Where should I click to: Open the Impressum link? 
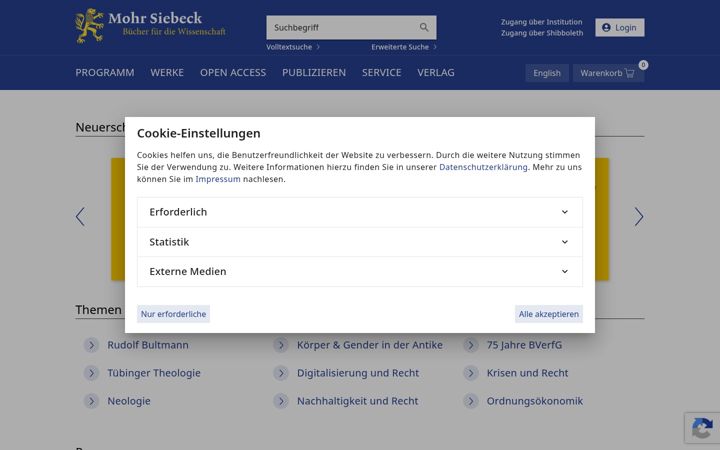point(218,179)
